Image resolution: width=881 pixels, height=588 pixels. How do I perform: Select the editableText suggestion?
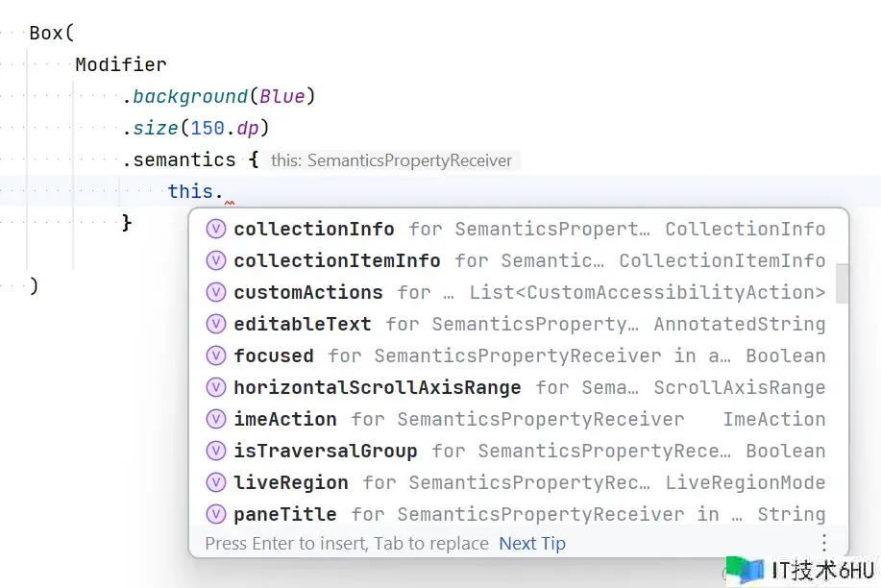[518, 324]
